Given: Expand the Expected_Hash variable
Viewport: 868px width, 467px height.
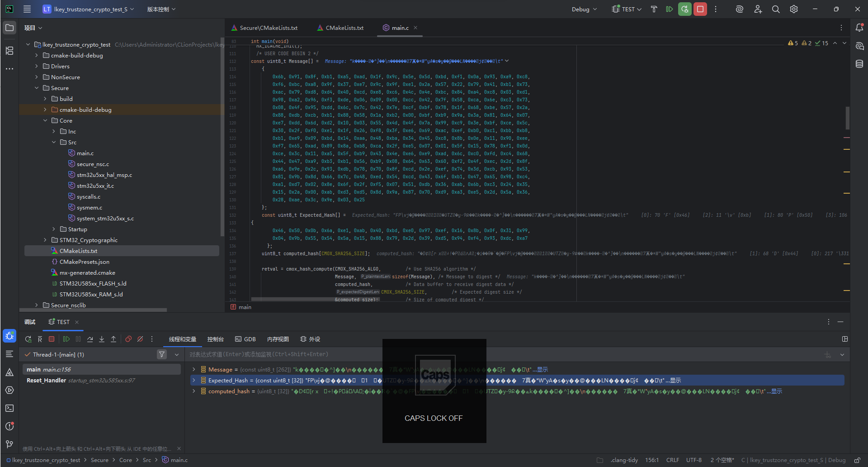Looking at the screenshot, I should point(194,381).
